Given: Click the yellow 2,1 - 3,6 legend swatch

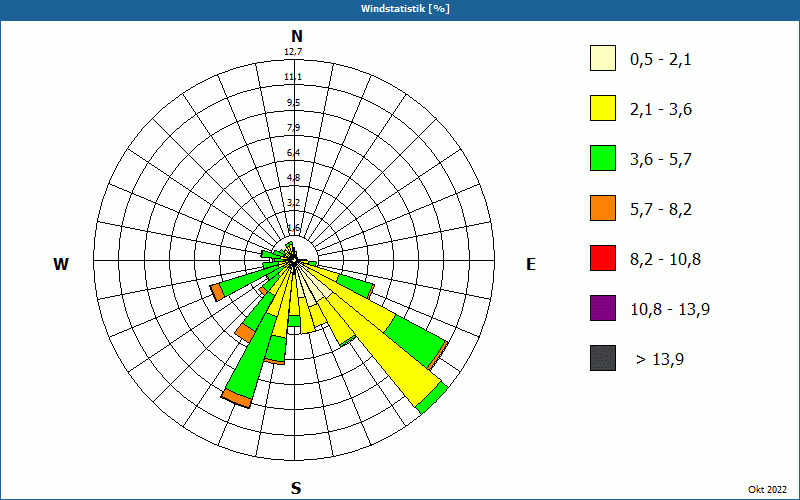Looking at the screenshot, I should click(603, 108).
